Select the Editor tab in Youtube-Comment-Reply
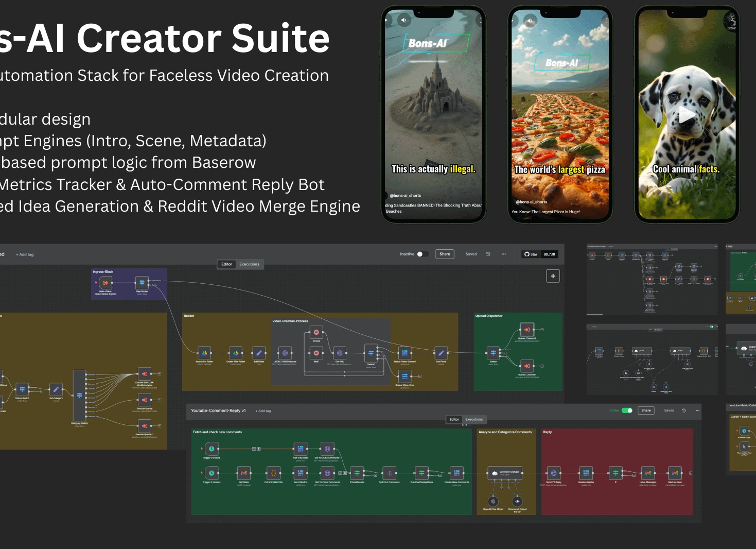The image size is (756, 549). click(454, 419)
